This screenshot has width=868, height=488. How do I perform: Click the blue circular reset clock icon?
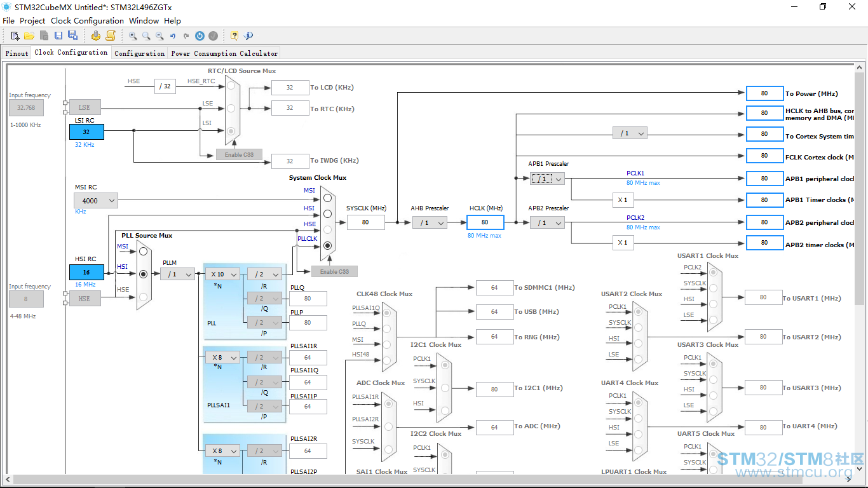(200, 36)
